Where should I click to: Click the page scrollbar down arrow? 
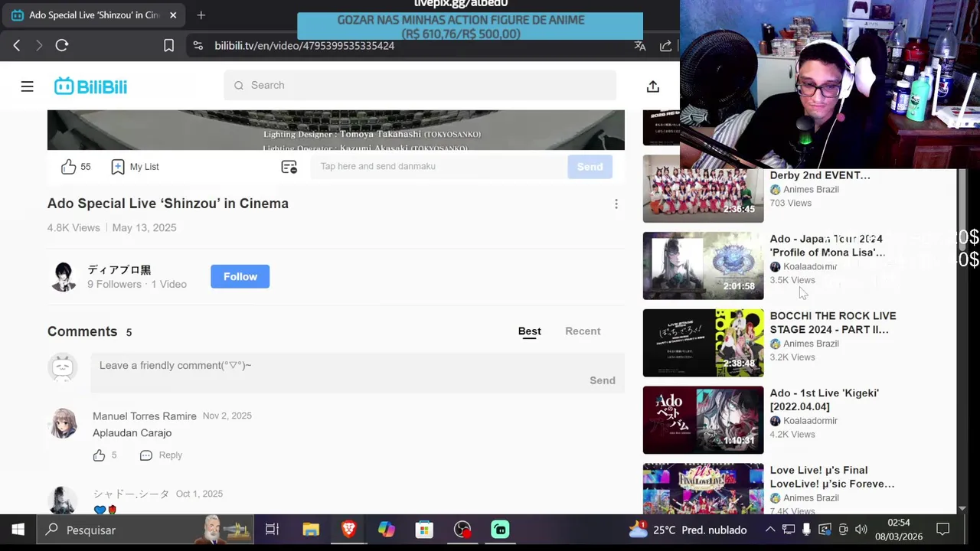click(x=962, y=507)
